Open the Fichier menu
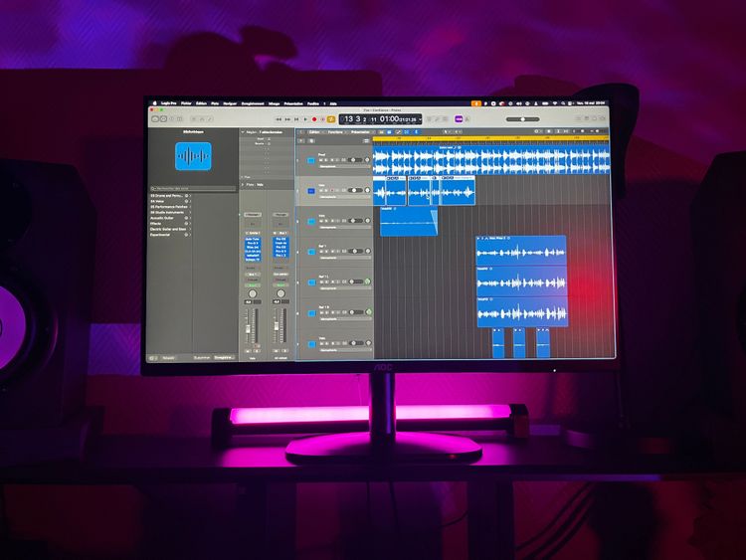Image resolution: width=746 pixels, height=560 pixels. [186, 103]
